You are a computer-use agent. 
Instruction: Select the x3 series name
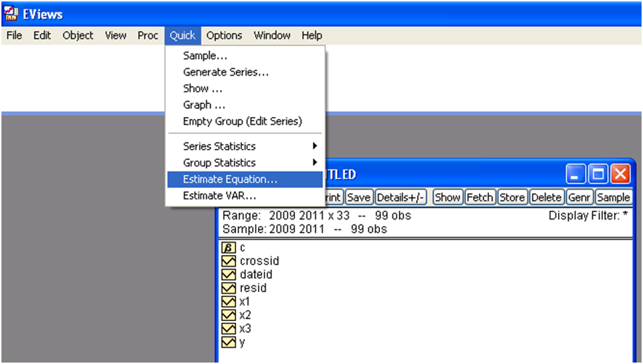click(245, 328)
